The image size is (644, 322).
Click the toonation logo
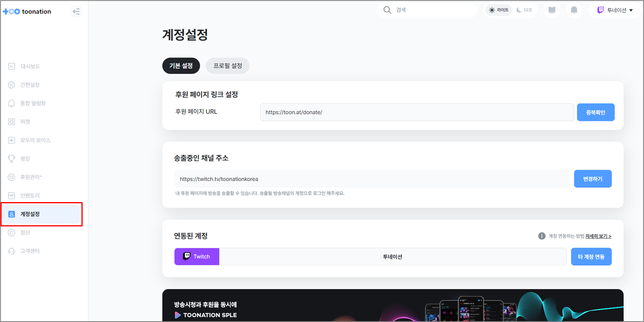(27, 12)
